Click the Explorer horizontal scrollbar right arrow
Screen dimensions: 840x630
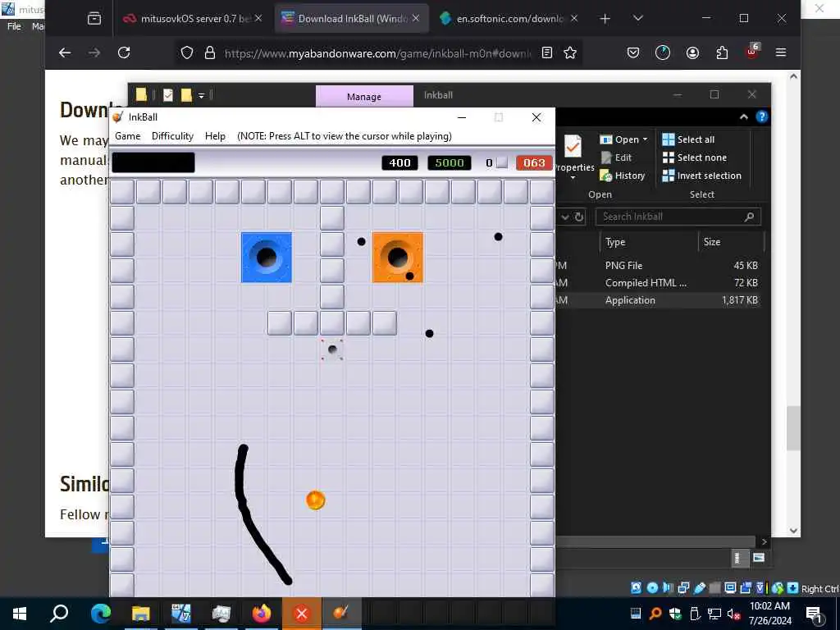pos(764,542)
